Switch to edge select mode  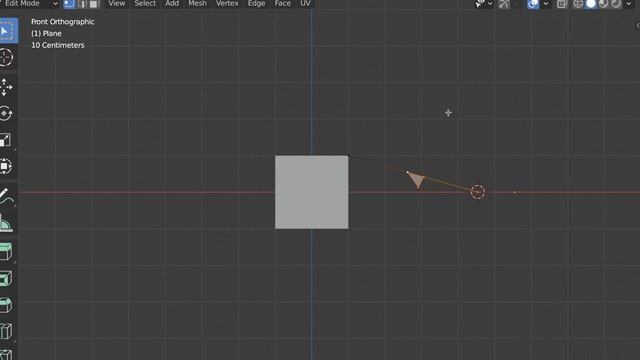82,4
